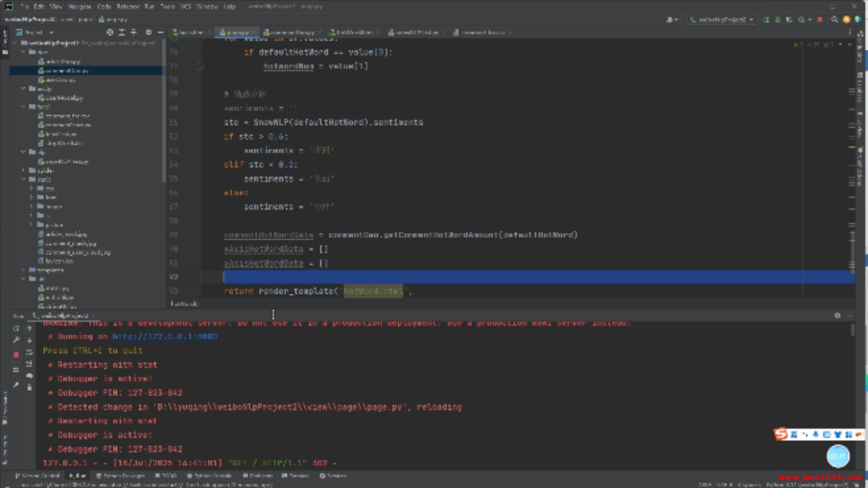Click the Run panel settings gear icon
This screenshot has width=868, height=488.
[837, 315]
